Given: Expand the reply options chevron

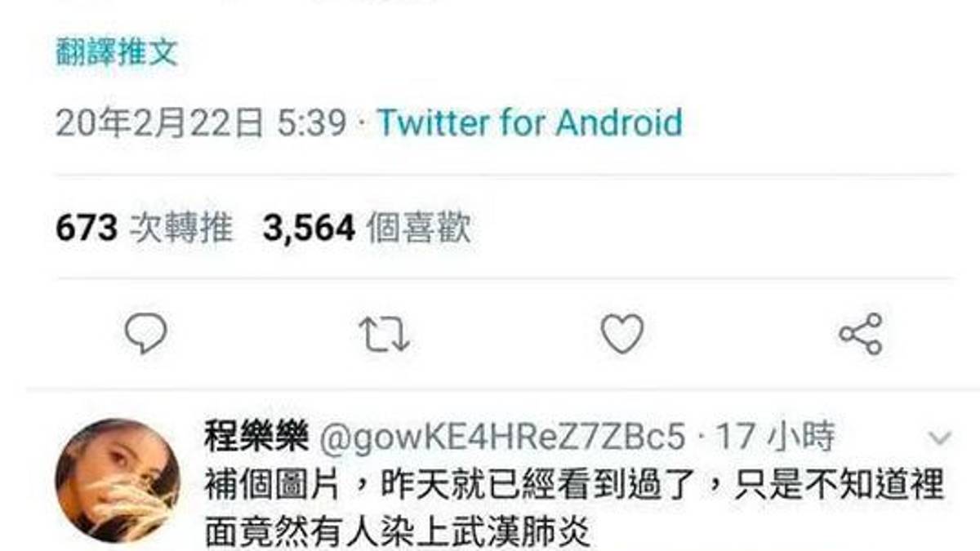Looking at the screenshot, I should pos(940,438).
